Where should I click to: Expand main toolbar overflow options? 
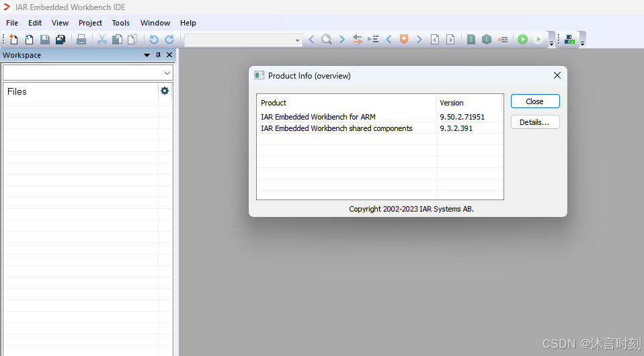[552, 43]
